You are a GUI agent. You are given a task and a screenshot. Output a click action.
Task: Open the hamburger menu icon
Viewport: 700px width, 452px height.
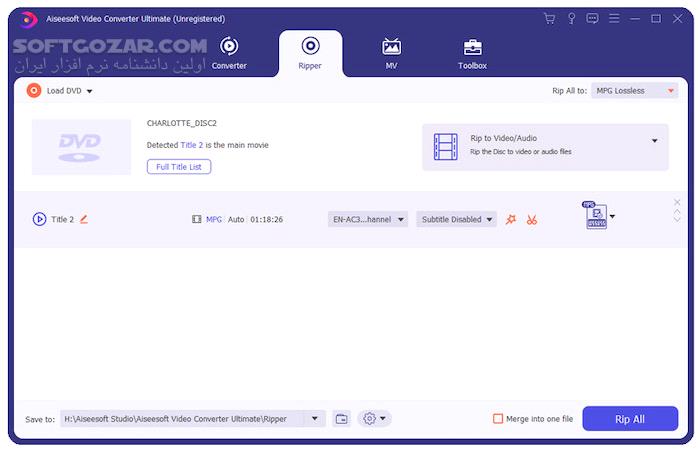tap(614, 19)
